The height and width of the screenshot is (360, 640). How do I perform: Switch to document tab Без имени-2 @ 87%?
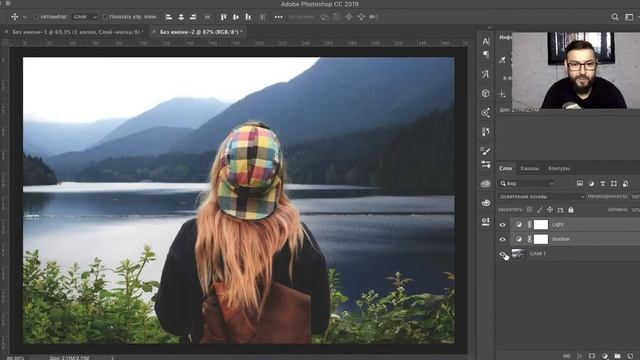201,31
